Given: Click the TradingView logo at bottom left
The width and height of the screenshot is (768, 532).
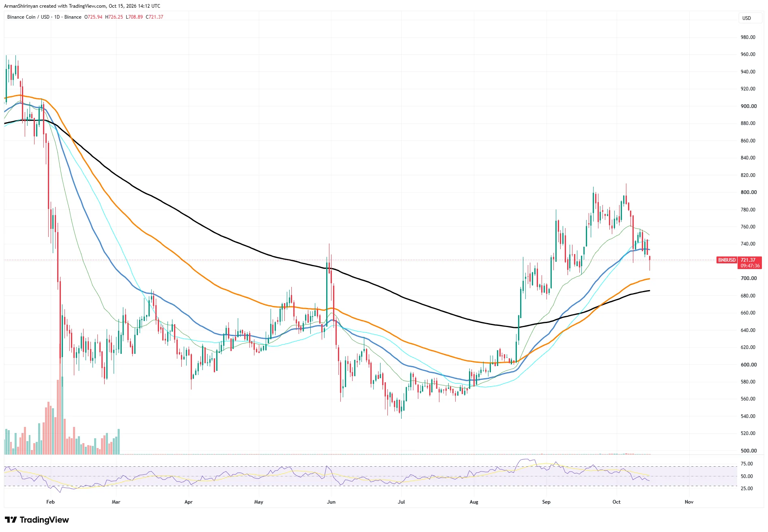Looking at the screenshot, I should pos(37,520).
